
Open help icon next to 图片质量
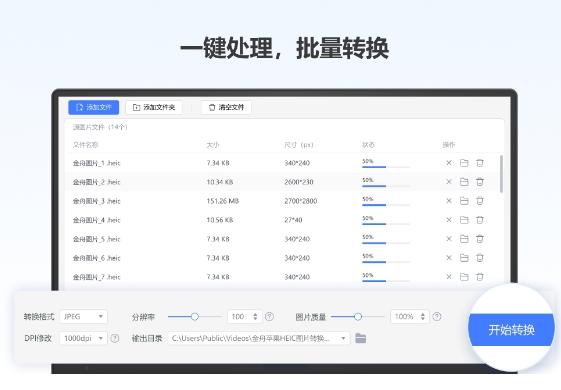coord(437,317)
